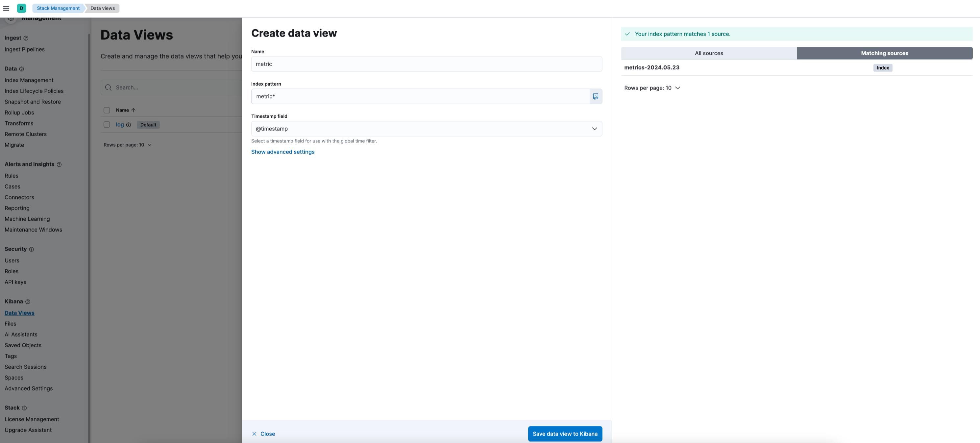The image size is (980, 443).
Task: Click the Alerts and Insights help icon
Action: click(x=59, y=164)
